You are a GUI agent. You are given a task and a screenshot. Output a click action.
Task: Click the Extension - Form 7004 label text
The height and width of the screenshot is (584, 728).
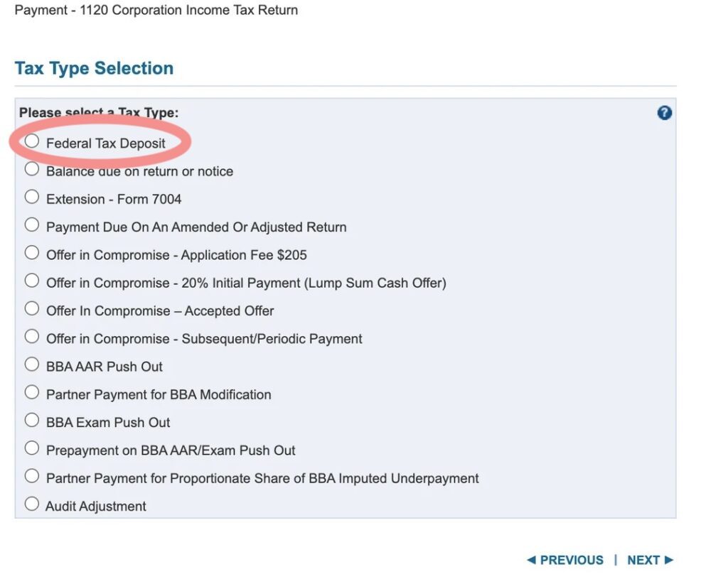(x=114, y=200)
